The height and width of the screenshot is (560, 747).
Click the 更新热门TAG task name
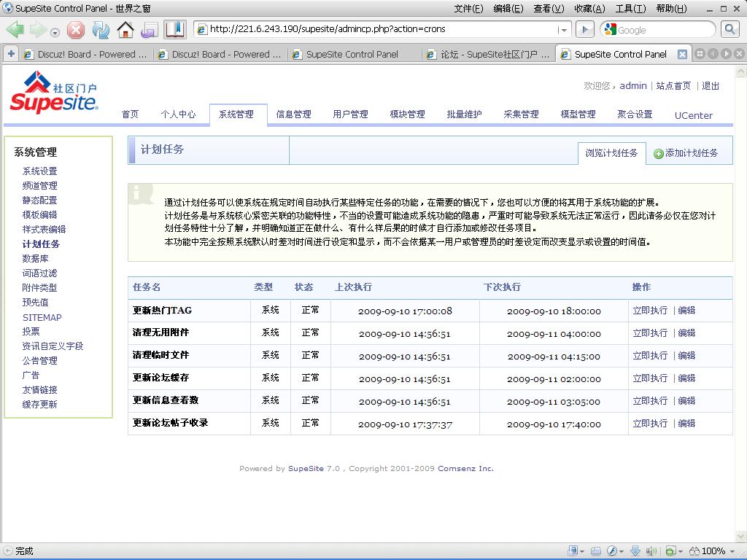coord(162,311)
